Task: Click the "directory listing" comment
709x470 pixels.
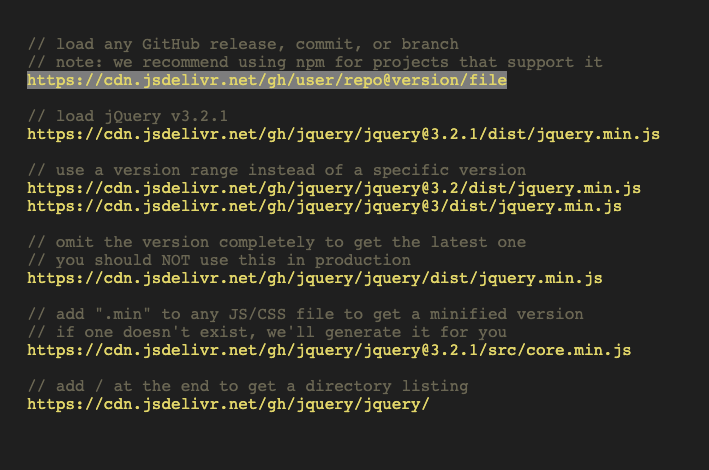Action: [248, 386]
